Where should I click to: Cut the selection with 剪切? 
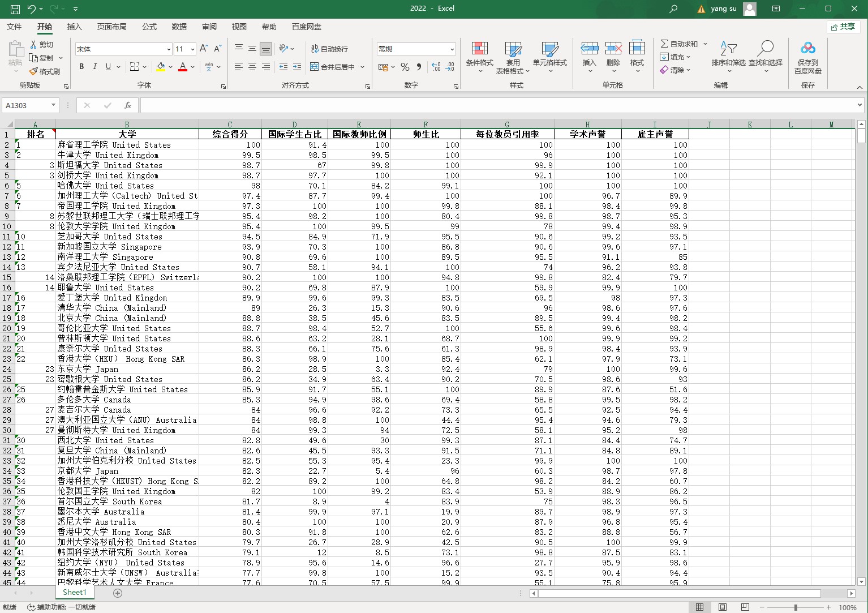(42, 44)
